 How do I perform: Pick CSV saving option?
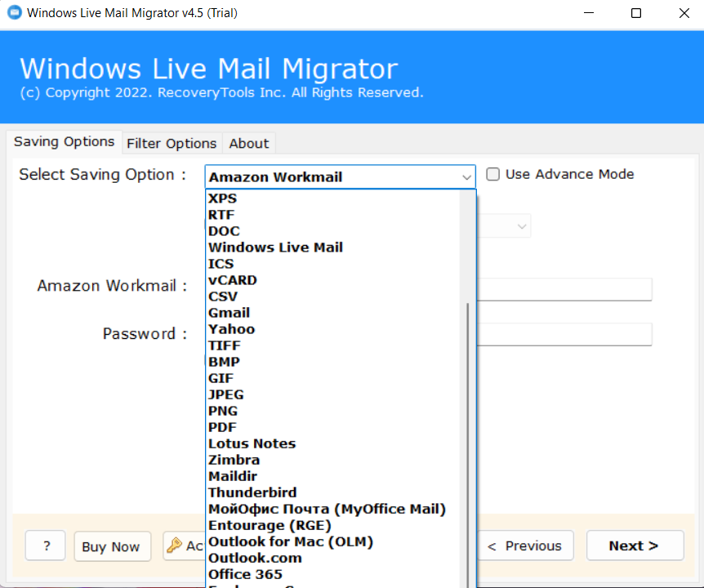pos(332,296)
